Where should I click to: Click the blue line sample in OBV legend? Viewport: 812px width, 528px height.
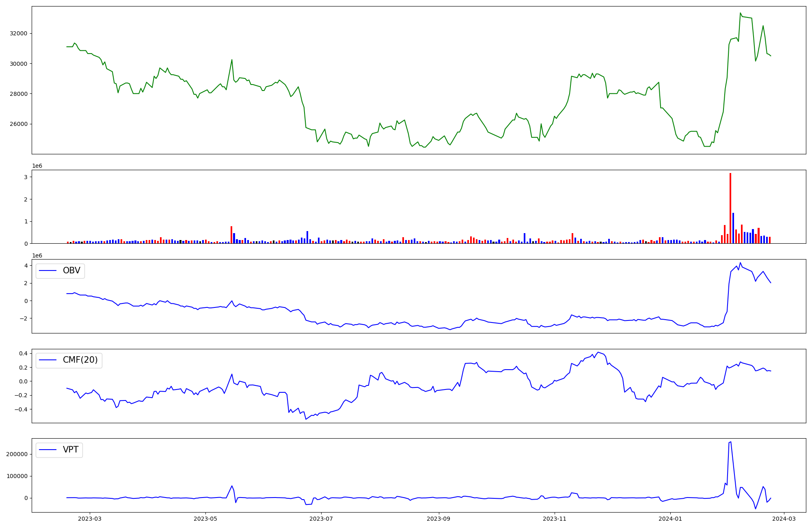48,270
